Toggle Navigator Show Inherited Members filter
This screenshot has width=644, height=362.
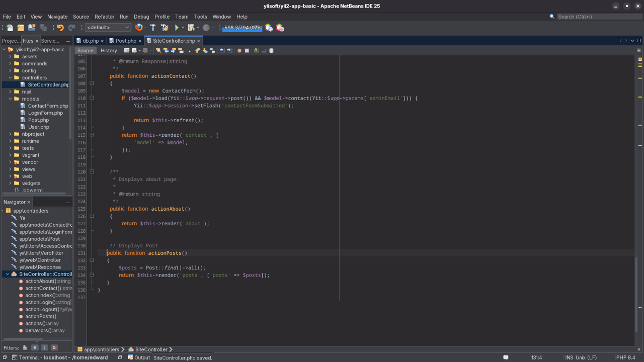pos(25,347)
